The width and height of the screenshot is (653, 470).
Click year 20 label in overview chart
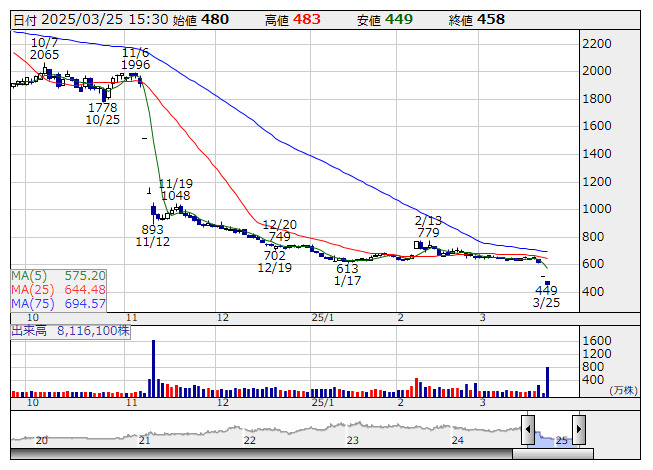(42, 440)
